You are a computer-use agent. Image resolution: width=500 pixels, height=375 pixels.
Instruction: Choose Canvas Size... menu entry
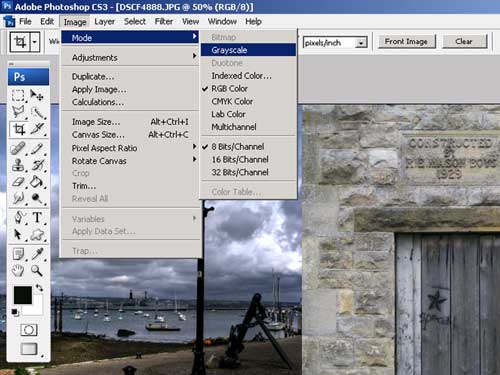coord(130,135)
